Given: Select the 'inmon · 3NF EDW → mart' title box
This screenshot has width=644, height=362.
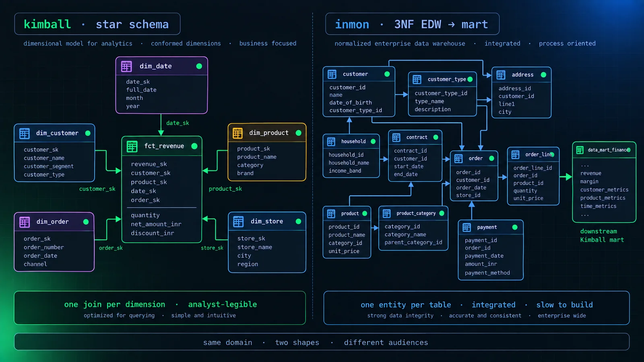Looking at the screenshot, I should pyautogui.click(x=412, y=24).
